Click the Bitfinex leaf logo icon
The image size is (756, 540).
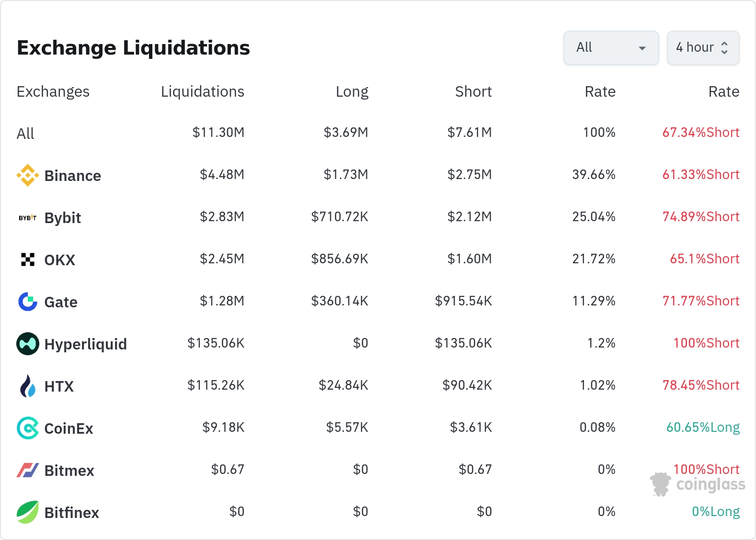point(28,512)
